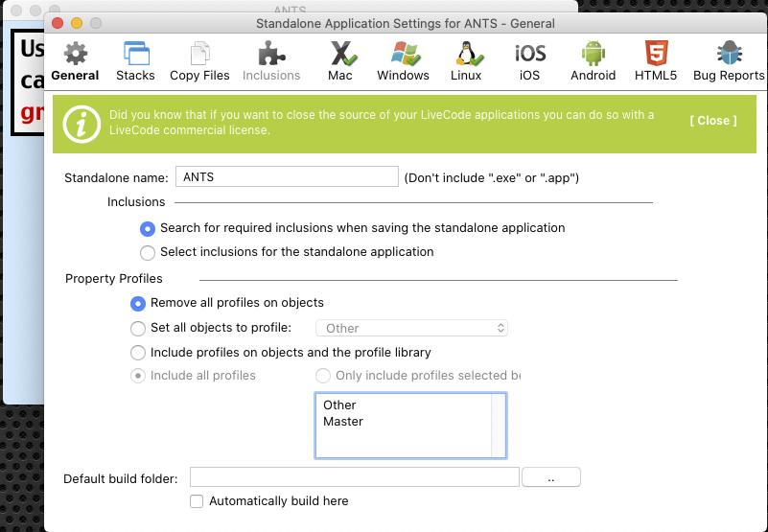Image resolution: width=768 pixels, height=532 pixels.
Task: Go to iOS deployment settings
Action: click(529, 60)
